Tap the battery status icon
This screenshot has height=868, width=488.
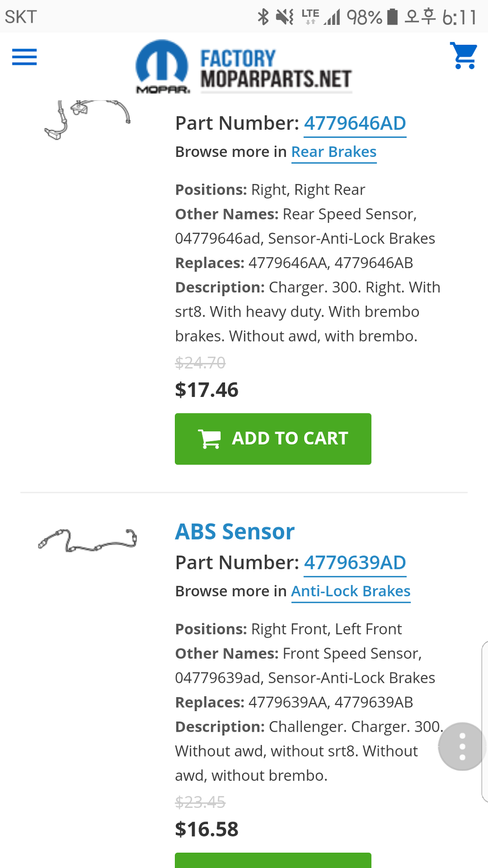[392, 17]
